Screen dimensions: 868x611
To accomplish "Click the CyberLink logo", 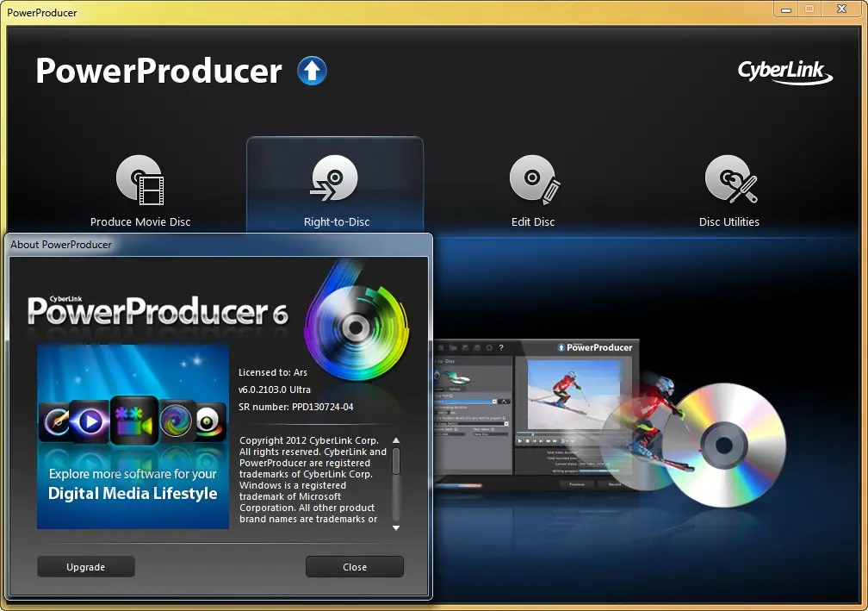I will coord(785,72).
